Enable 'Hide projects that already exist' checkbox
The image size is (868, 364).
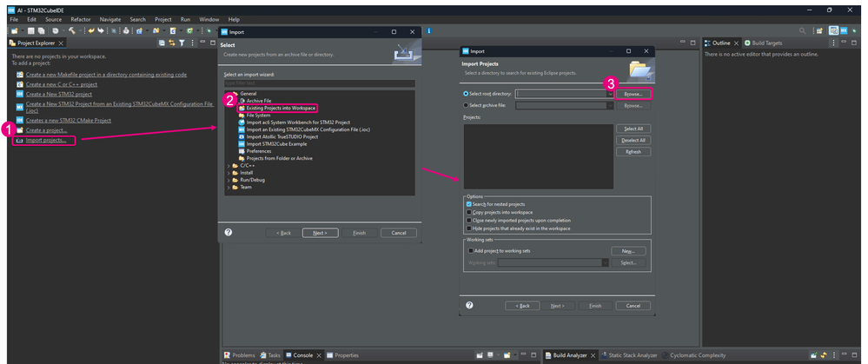point(469,228)
